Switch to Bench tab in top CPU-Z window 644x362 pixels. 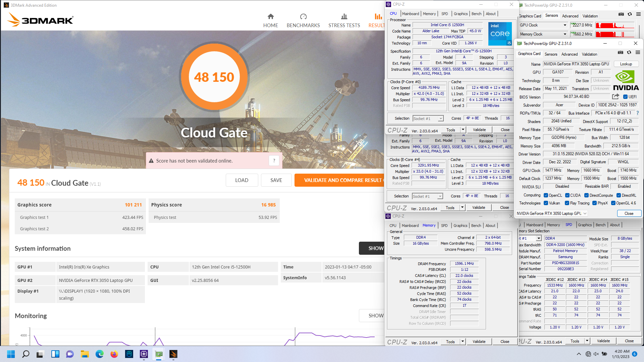pyautogui.click(x=476, y=14)
